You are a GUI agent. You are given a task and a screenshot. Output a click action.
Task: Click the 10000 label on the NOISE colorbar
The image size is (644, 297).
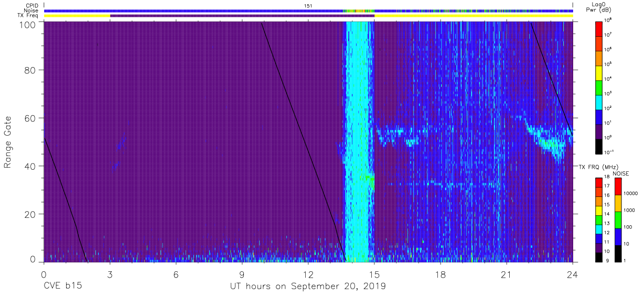631,194
